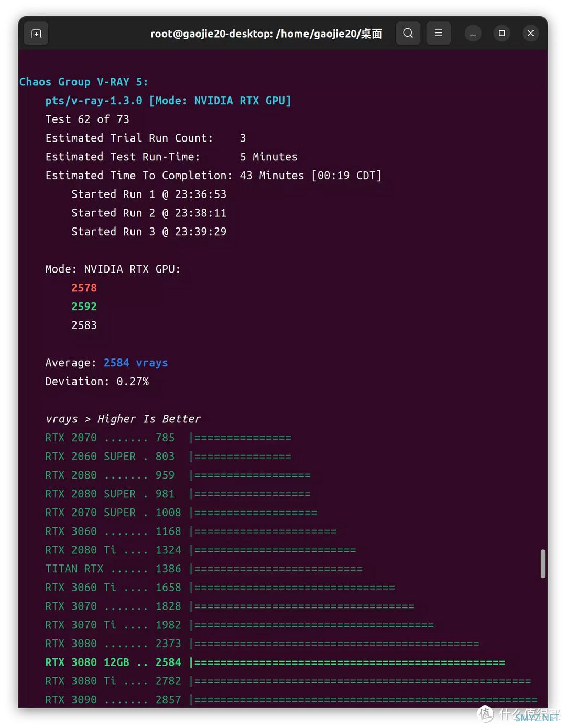Image resolution: width=566 pixels, height=728 pixels.
Task: Open the hamburger menu
Action: pos(439,34)
